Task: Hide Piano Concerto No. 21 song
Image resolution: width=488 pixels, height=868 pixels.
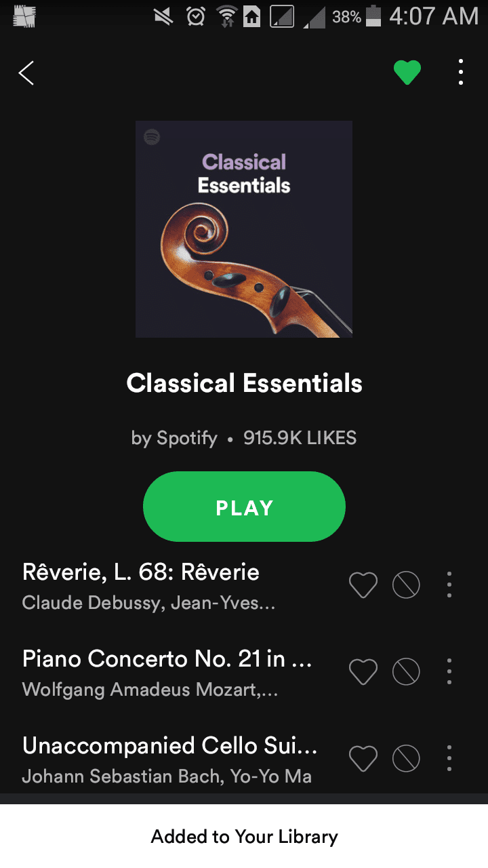Action: click(406, 671)
